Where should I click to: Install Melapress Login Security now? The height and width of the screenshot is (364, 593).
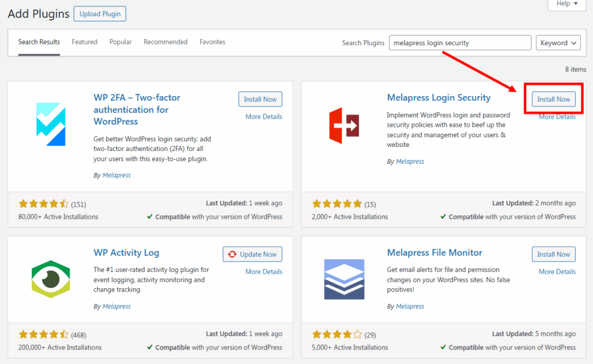554,99
